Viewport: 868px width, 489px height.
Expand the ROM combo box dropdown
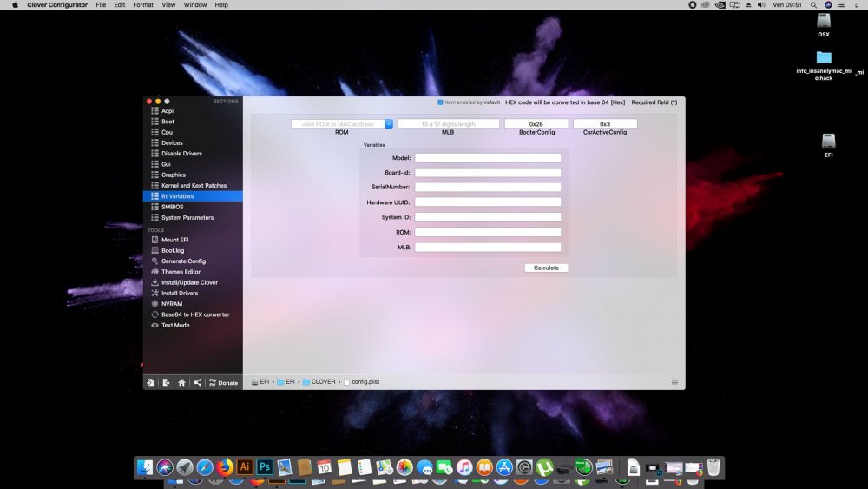389,124
